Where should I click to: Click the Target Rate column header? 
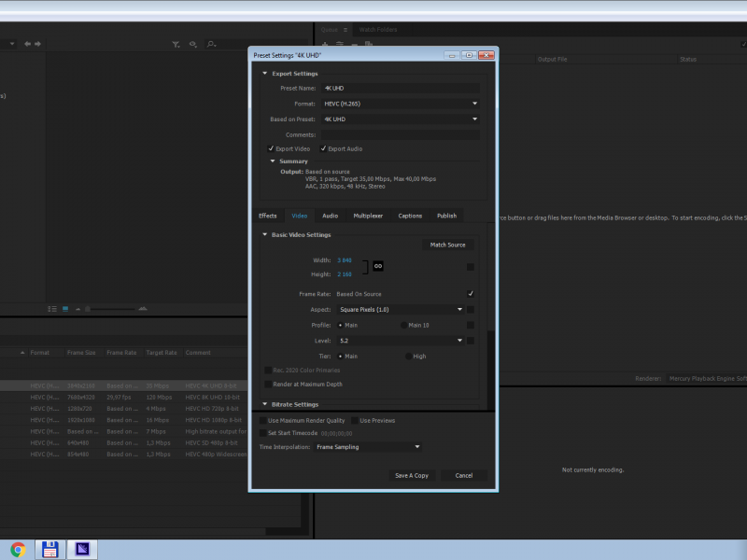(162, 353)
